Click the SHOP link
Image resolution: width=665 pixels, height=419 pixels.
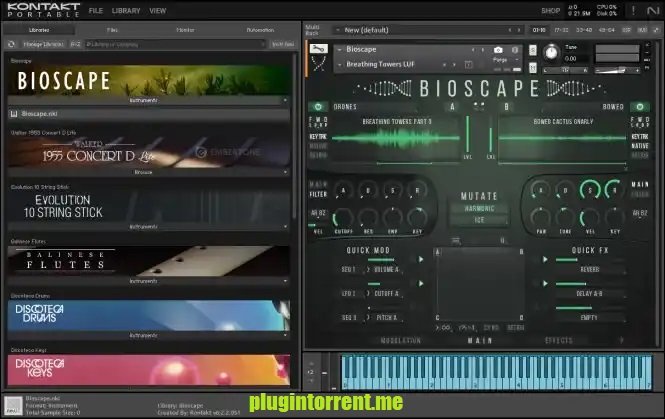[550, 11]
